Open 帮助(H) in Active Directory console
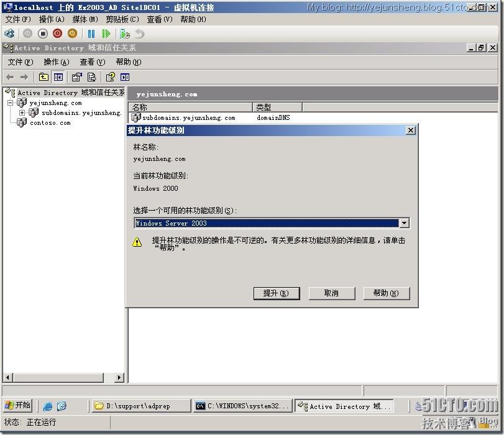 (x=129, y=62)
